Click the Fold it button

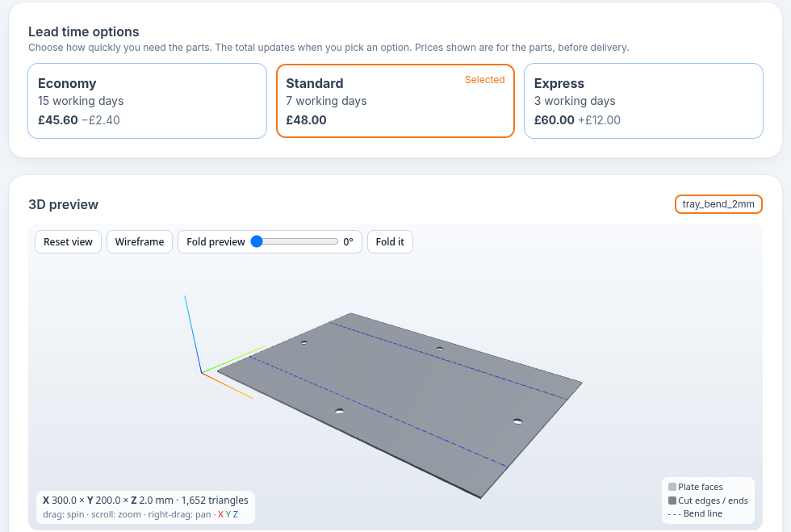(x=390, y=241)
